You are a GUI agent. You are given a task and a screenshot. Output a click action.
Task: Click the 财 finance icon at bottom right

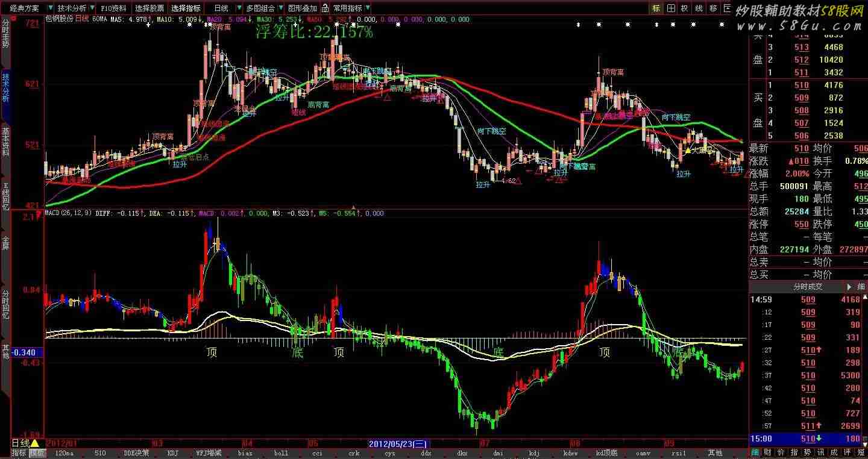[x=768, y=452]
